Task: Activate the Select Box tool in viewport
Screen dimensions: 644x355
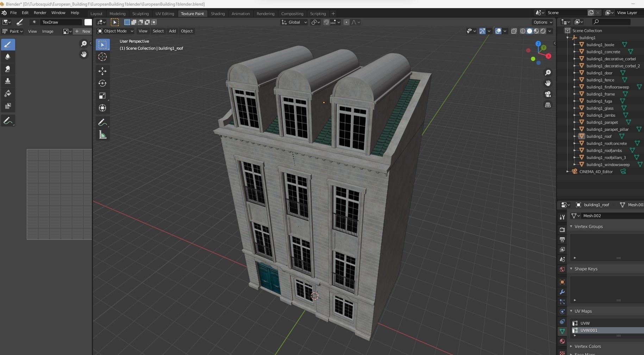Action: pos(102,44)
